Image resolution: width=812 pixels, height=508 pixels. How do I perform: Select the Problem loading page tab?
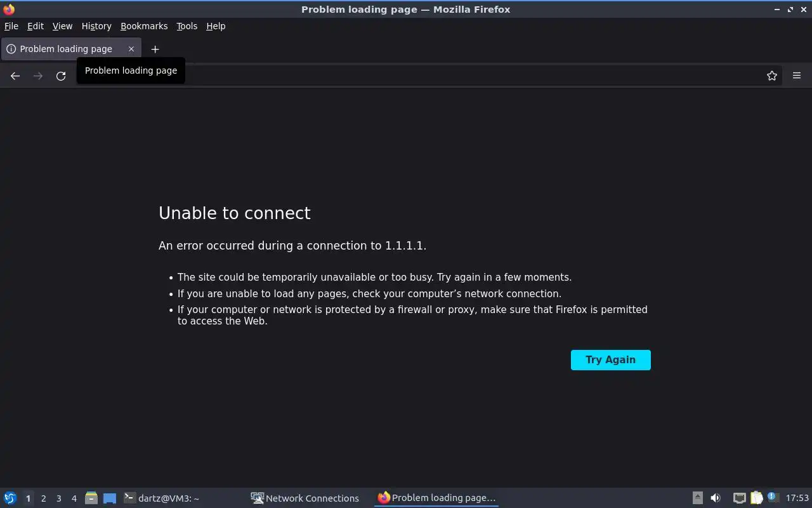pyautogui.click(x=71, y=49)
